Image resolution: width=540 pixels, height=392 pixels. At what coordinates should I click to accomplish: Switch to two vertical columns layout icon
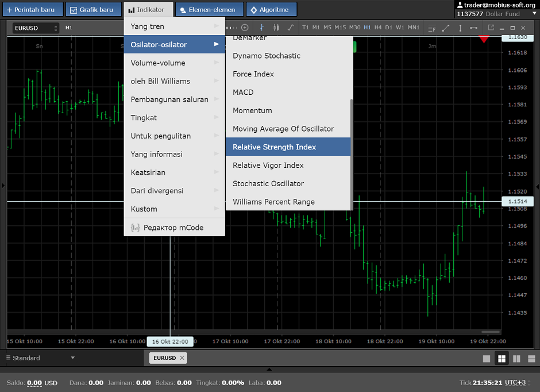[516, 359]
